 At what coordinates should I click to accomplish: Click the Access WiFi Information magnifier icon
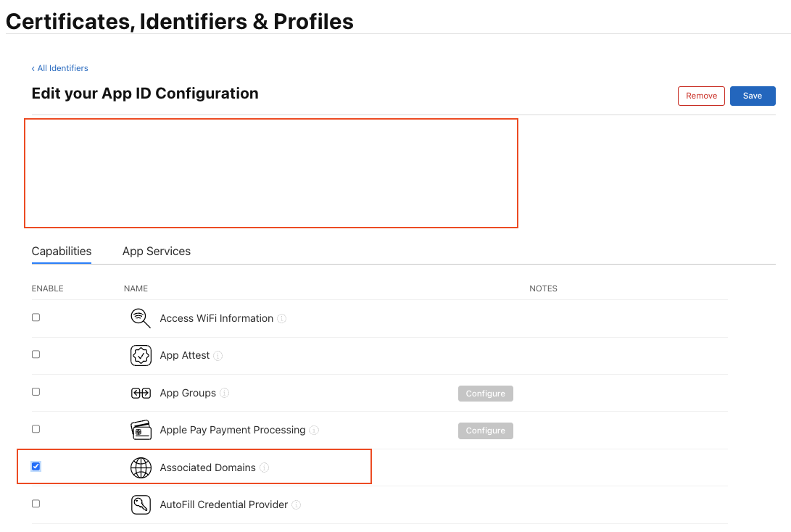point(140,318)
